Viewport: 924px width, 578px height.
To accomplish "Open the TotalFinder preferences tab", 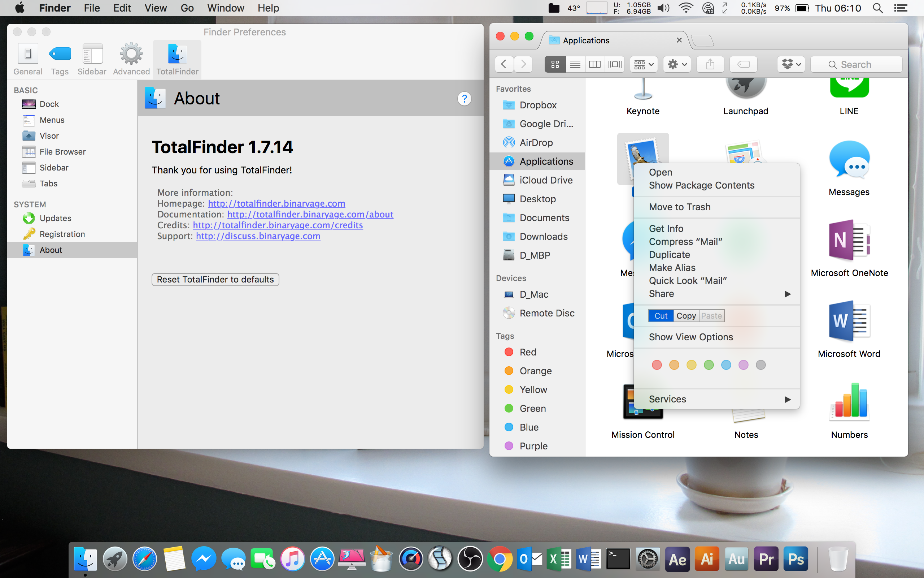I will (x=177, y=59).
